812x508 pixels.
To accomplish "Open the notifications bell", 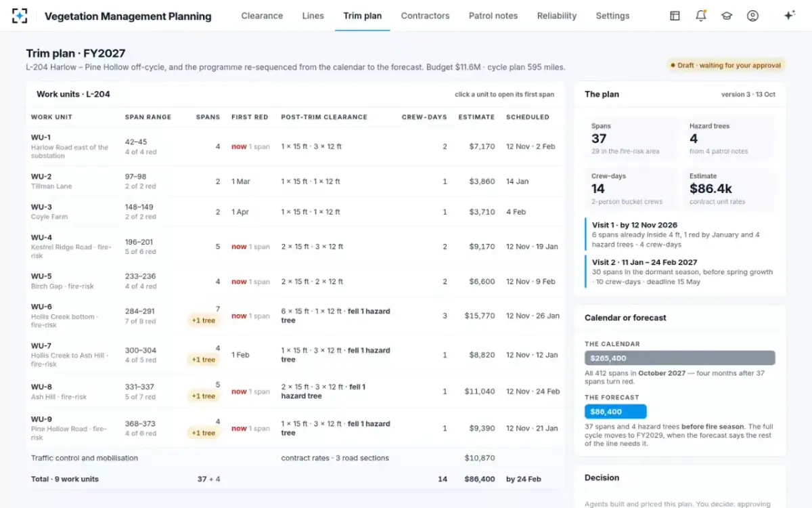I will [x=701, y=16].
